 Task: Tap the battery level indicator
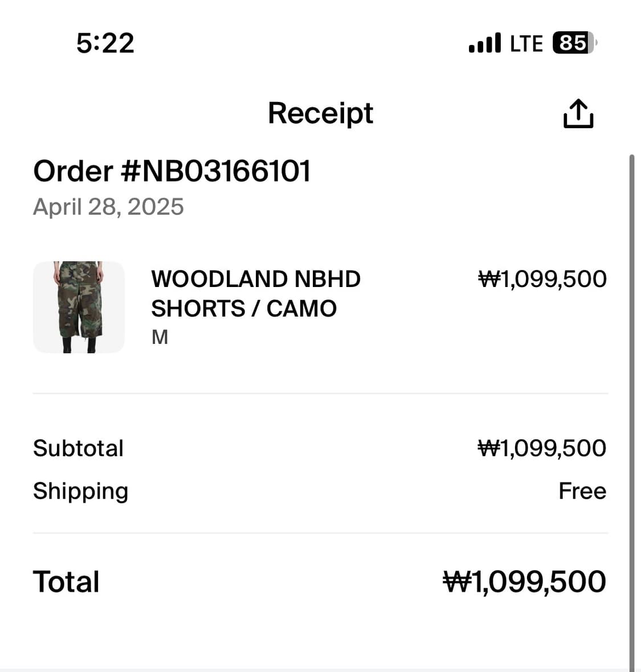coord(573,43)
